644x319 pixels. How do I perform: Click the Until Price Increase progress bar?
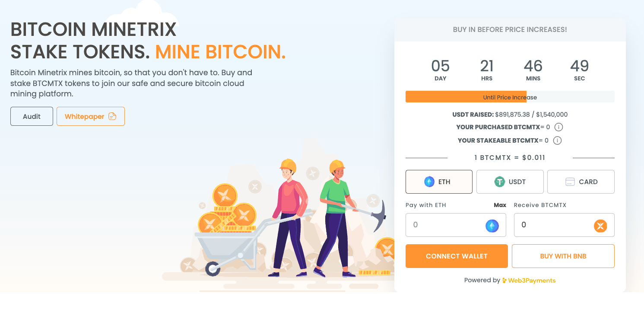point(510,97)
